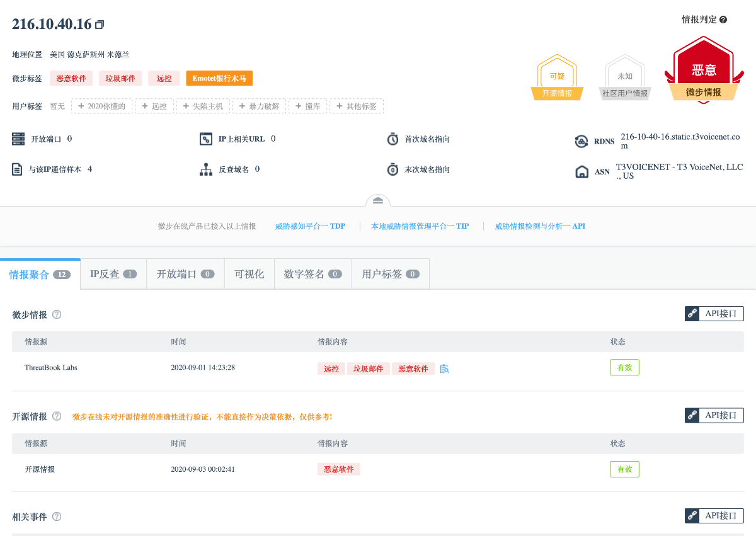Click the IP address heading 216.10.40.16

point(52,25)
